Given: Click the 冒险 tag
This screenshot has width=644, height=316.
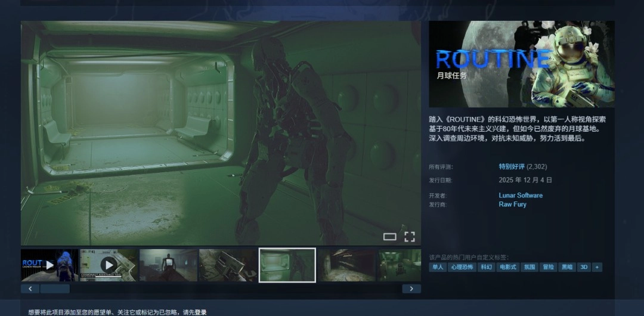Looking at the screenshot, I should pyautogui.click(x=549, y=267).
